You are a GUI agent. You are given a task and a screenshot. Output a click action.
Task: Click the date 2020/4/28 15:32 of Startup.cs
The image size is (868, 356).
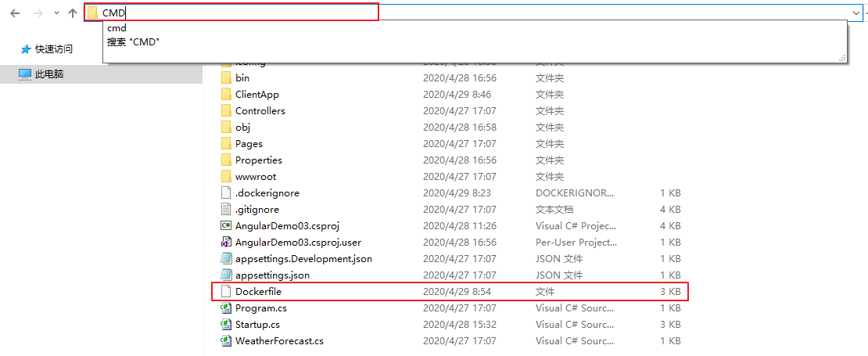tap(460, 325)
